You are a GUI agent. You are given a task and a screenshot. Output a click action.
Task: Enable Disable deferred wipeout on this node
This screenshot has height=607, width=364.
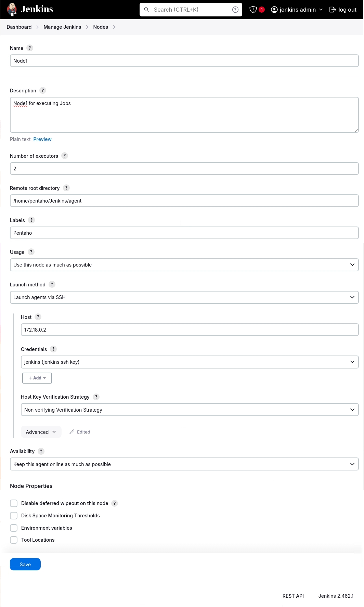tap(14, 503)
